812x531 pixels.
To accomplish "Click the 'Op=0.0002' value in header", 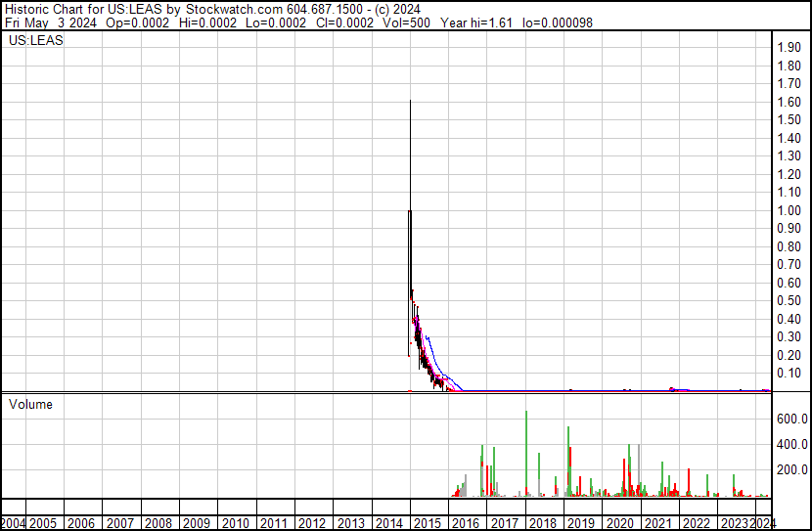I will pyautogui.click(x=137, y=22).
